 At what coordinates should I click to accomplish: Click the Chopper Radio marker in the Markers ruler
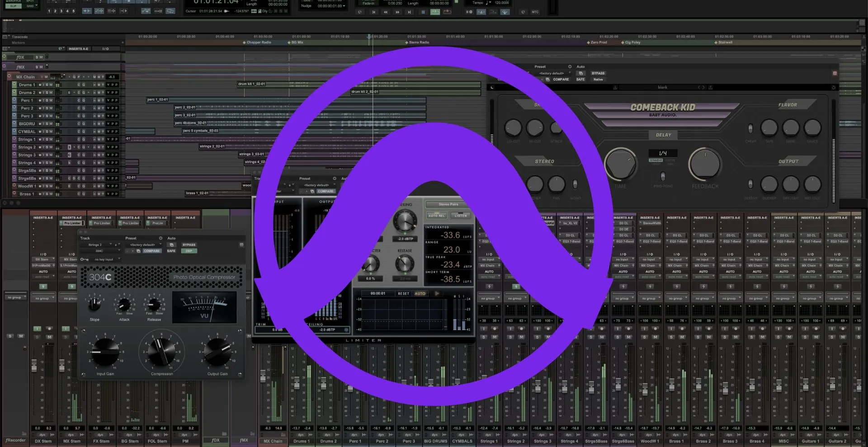coord(258,42)
